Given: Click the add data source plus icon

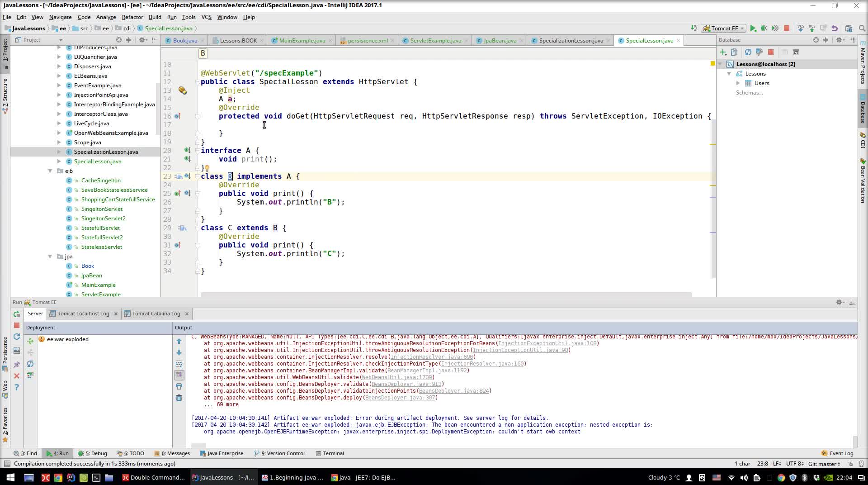Looking at the screenshot, I should click(x=723, y=52).
